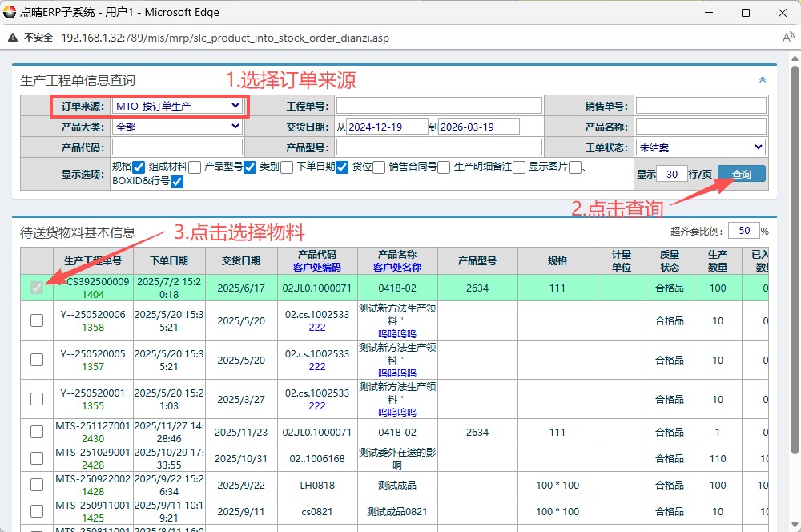The image size is (801, 532).
Task: Click customer code 222 under Y--250520005
Action: coord(317,366)
